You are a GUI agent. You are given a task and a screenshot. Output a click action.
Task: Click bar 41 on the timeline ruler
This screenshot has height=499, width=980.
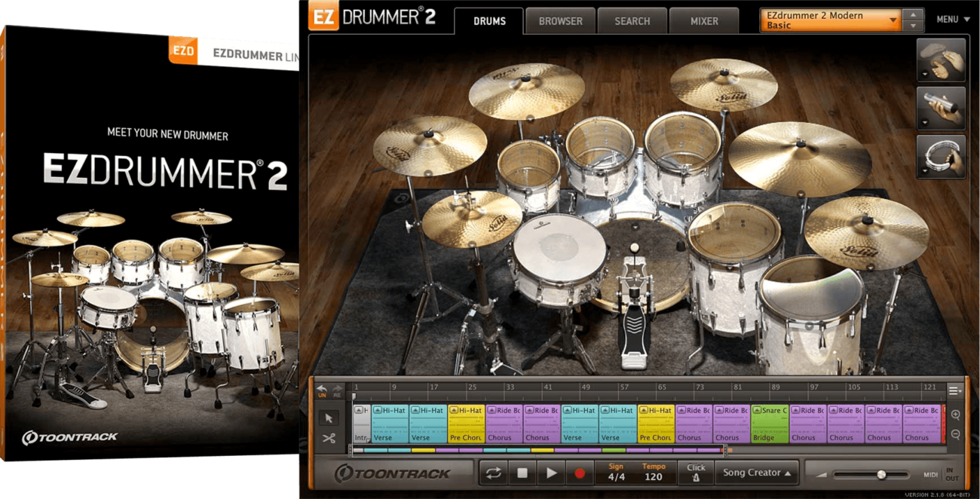(547, 387)
